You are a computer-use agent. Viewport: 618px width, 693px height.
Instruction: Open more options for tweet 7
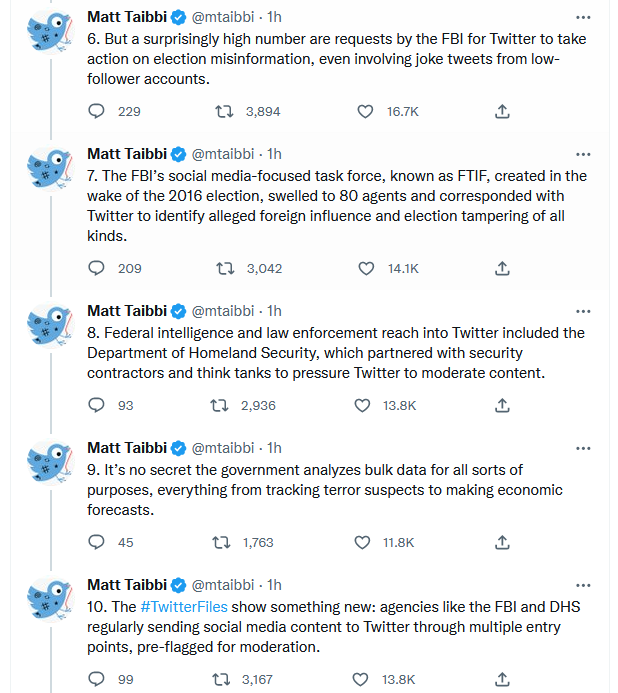pos(583,154)
